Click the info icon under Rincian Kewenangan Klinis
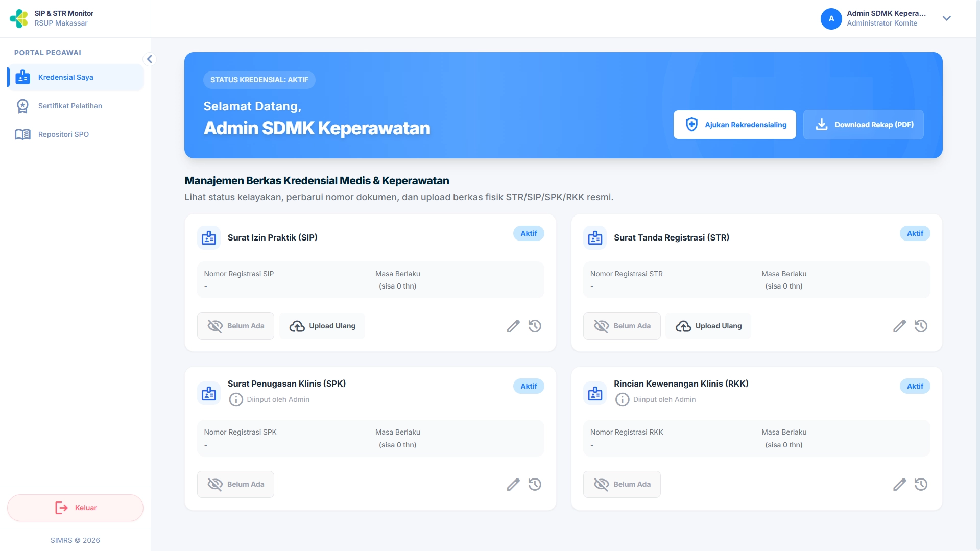This screenshot has width=980, height=551. click(x=622, y=399)
